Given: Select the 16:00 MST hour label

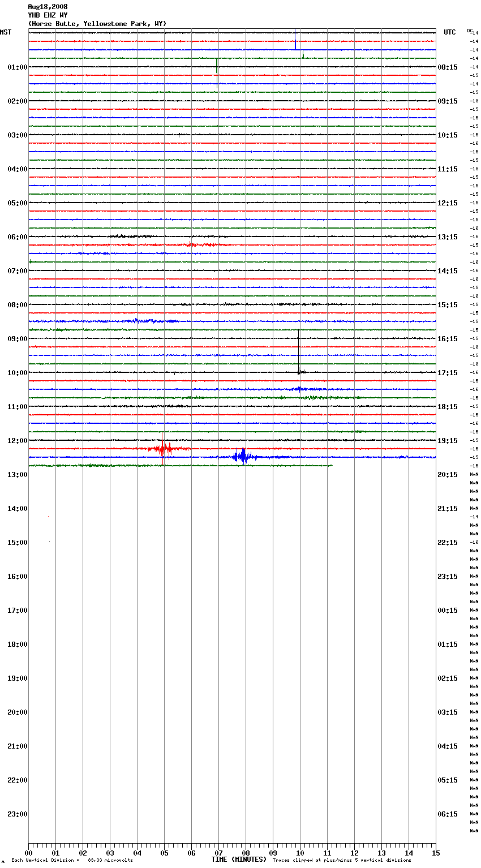Looking at the screenshot, I should 17,577.
